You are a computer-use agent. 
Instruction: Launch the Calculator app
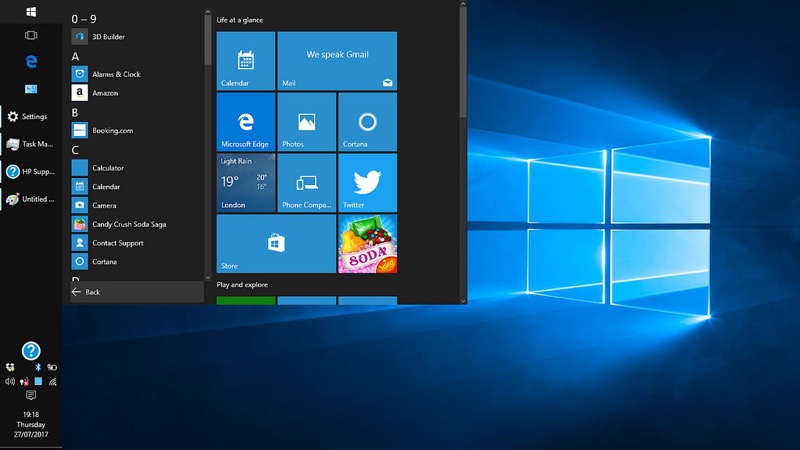(x=107, y=168)
